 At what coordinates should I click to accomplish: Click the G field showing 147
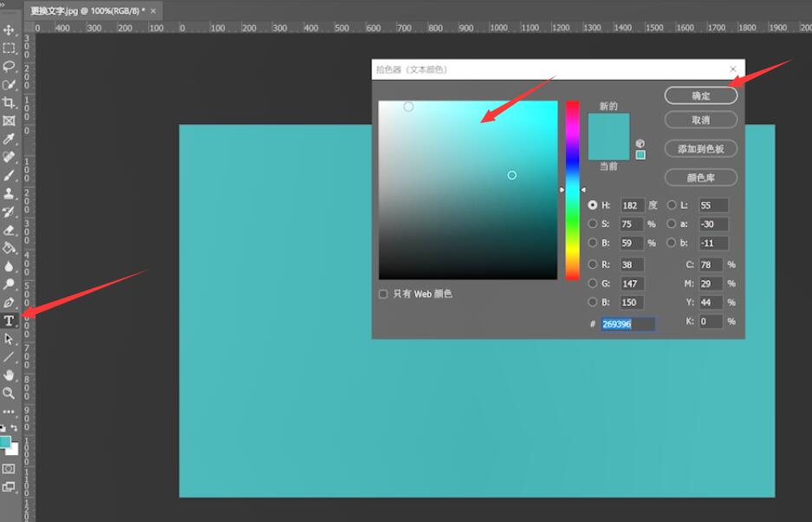click(633, 284)
